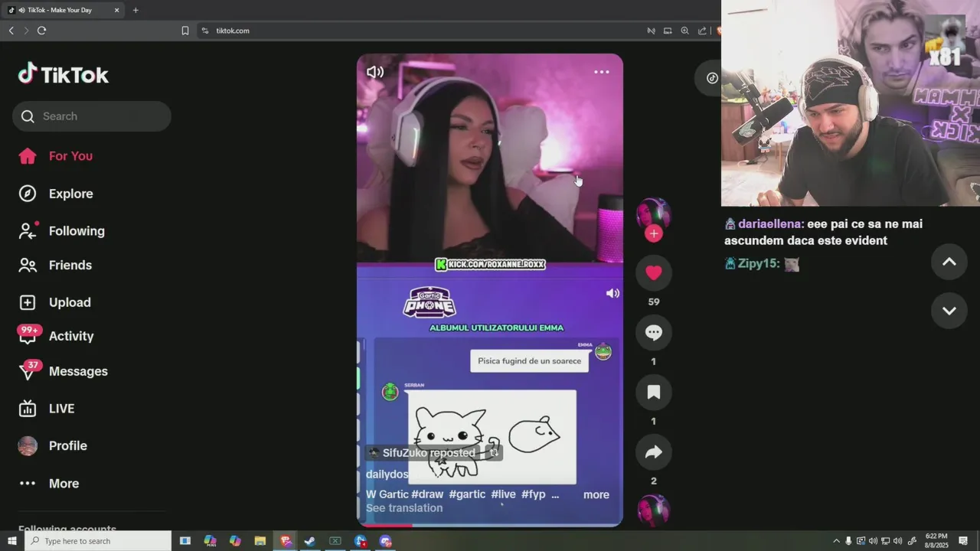Open the sound disc avatar at bottom

pos(653,510)
